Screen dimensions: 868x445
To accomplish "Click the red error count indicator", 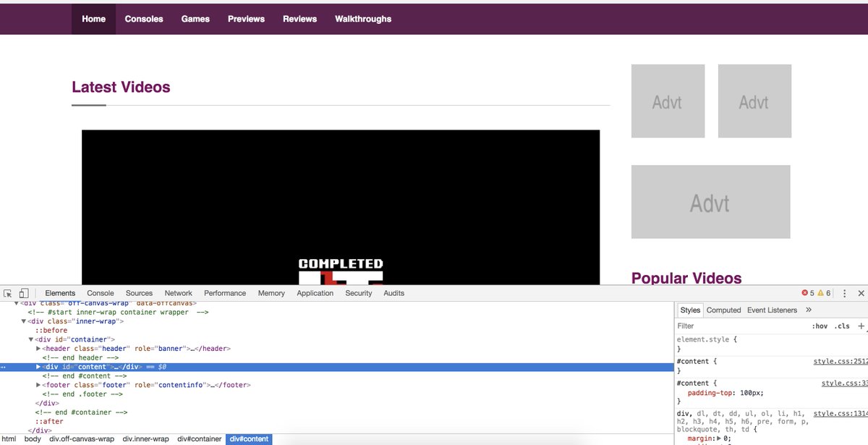I will coord(808,293).
